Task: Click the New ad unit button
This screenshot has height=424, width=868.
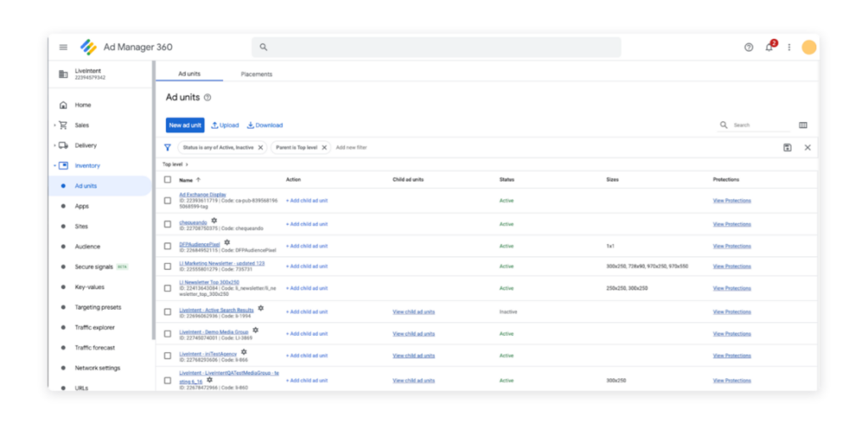Action: tap(185, 126)
